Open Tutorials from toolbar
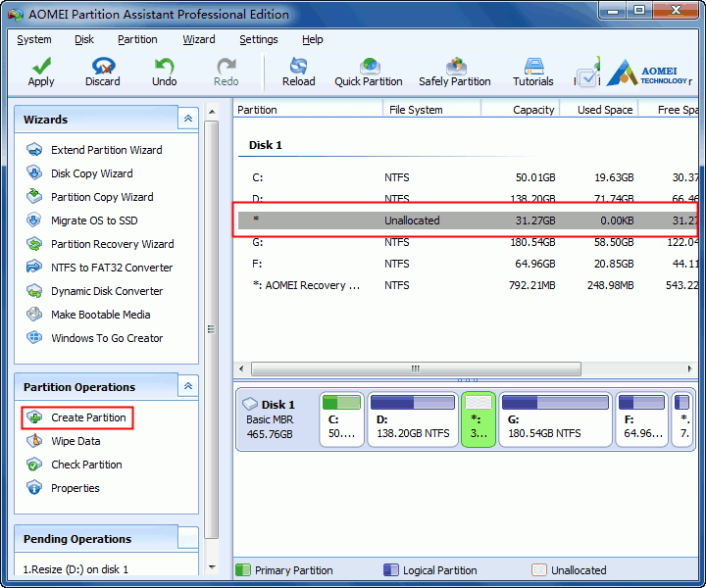The height and width of the screenshot is (588, 706). coord(533,72)
